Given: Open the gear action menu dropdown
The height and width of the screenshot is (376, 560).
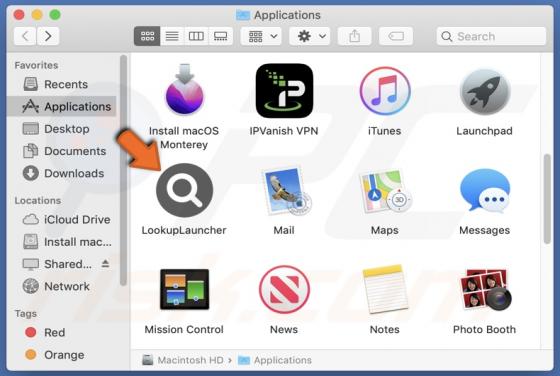Looking at the screenshot, I should pyautogui.click(x=310, y=36).
